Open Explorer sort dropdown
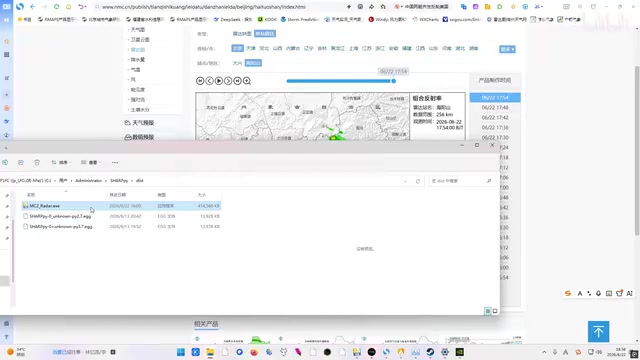The height and width of the screenshot is (360, 640). pos(61,162)
